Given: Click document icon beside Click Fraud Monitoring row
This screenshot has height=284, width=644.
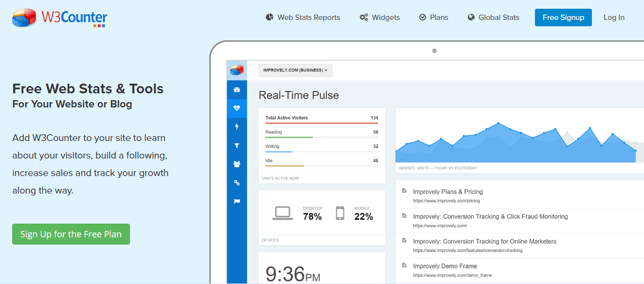Looking at the screenshot, I should click(x=404, y=215).
